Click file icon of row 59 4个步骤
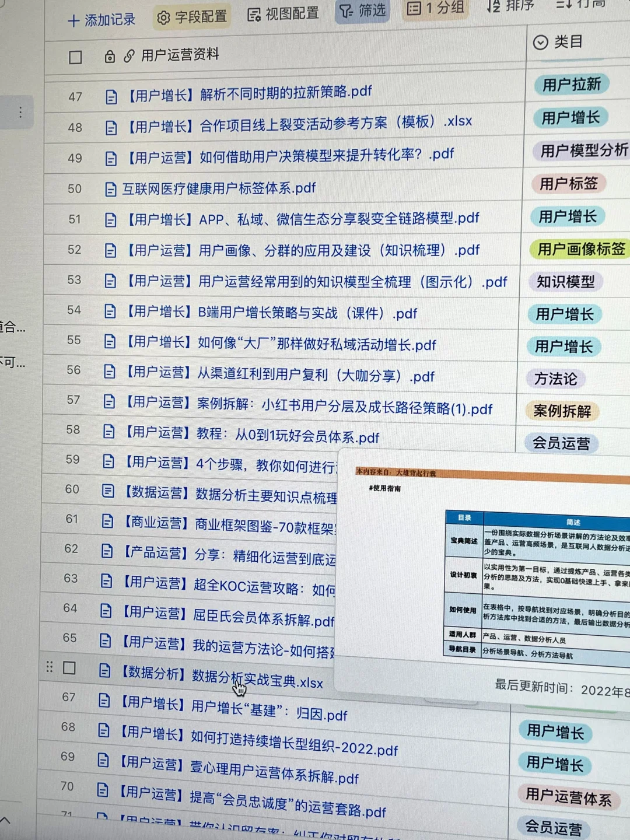Screen dimensions: 630x840 coord(108,461)
